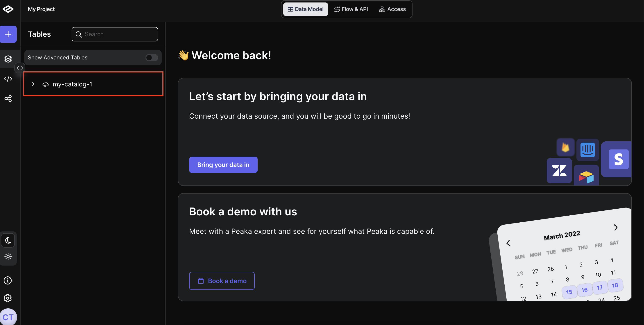Select day 15 in the calendar
The image size is (644, 325).
point(569,292)
